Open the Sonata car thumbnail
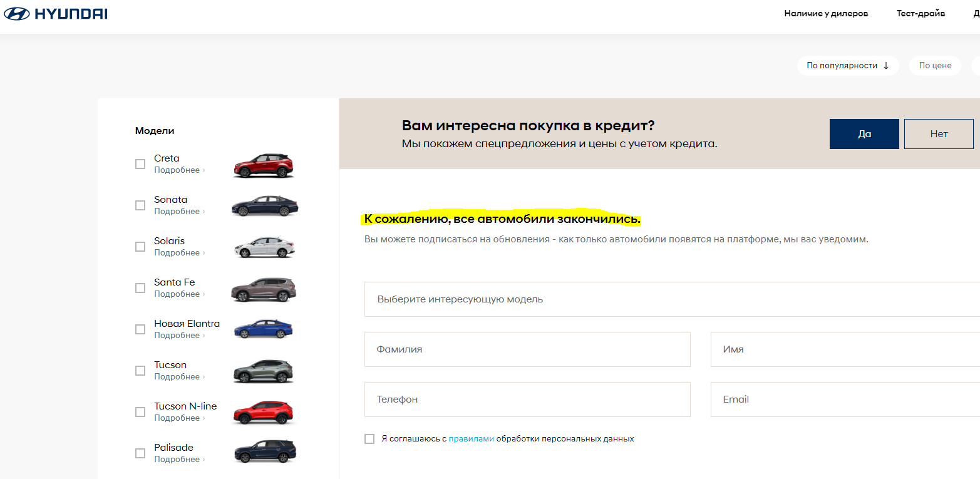The width and height of the screenshot is (980, 479). [264, 206]
